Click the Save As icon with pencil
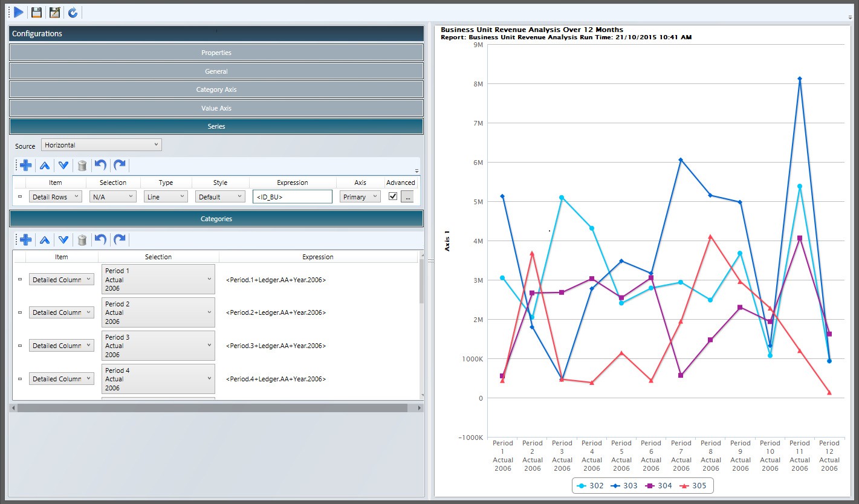This screenshot has height=504, width=859. tap(55, 12)
